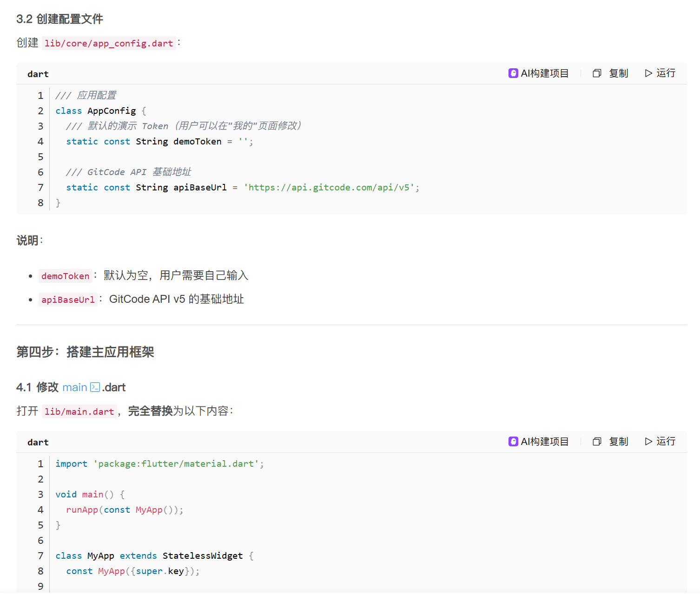Image resolution: width=700 pixels, height=594 pixels.
Task: Click the play triangle icon beside 运行 on the first code block
Action: pyautogui.click(x=648, y=73)
